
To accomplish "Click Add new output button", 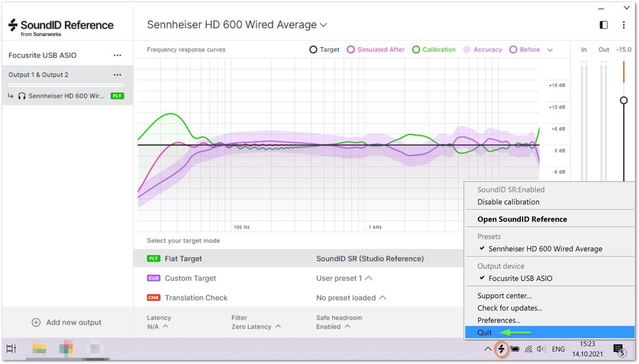I will [67, 322].
